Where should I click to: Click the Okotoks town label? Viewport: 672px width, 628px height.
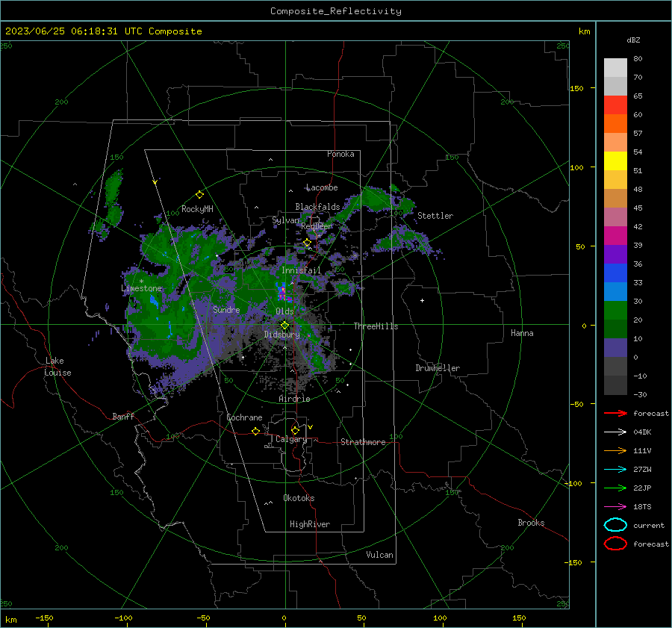click(x=299, y=498)
